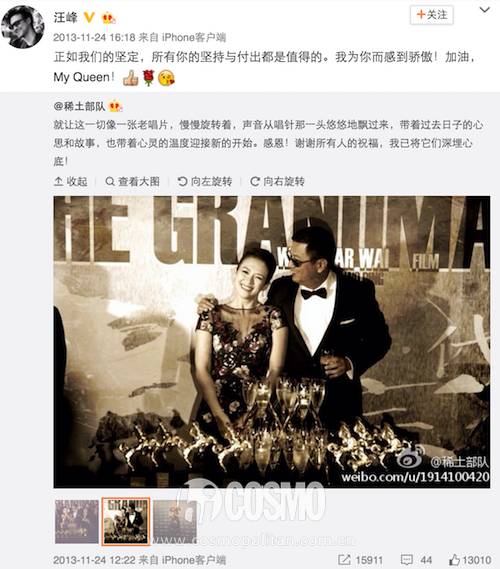
Task: Open the 2013-11-24 16:18 timestamp link
Action: tap(94, 37)
